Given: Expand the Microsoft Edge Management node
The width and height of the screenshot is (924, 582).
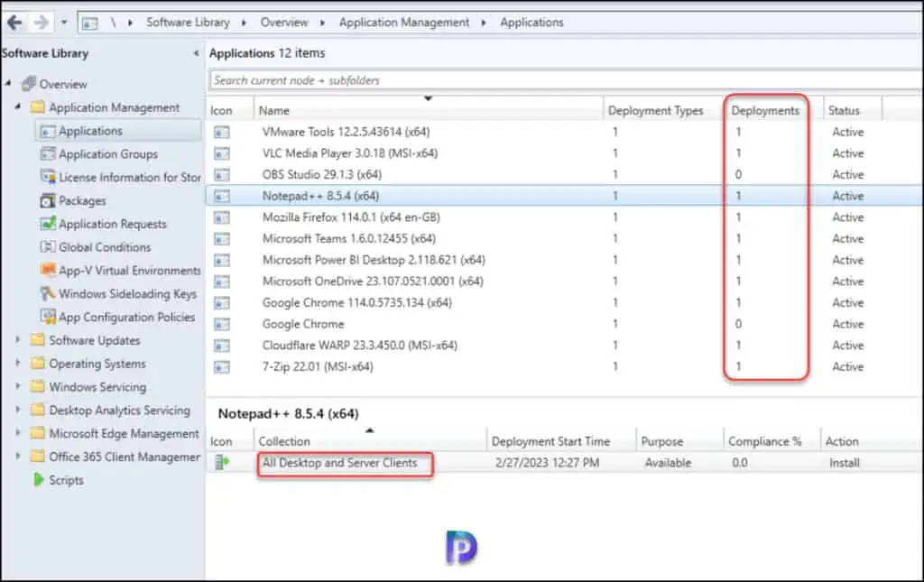Looking at the screenshot, I should point(18,433).
